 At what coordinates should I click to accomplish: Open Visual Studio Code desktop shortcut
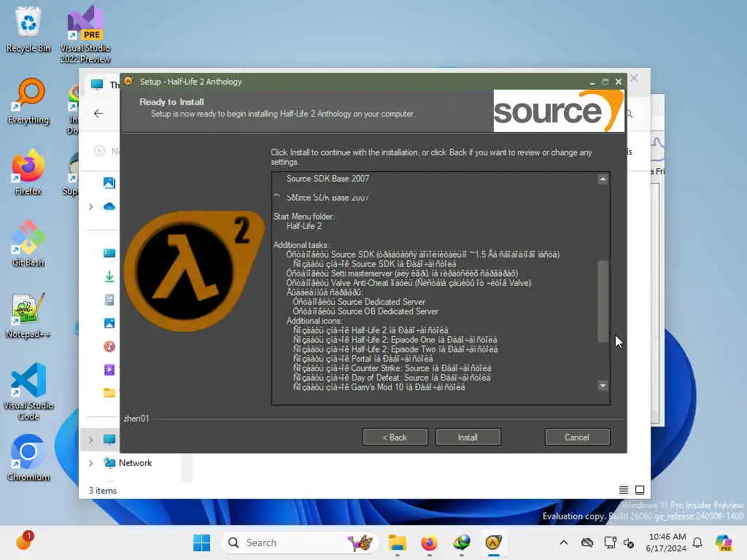[x=28, y=392]
